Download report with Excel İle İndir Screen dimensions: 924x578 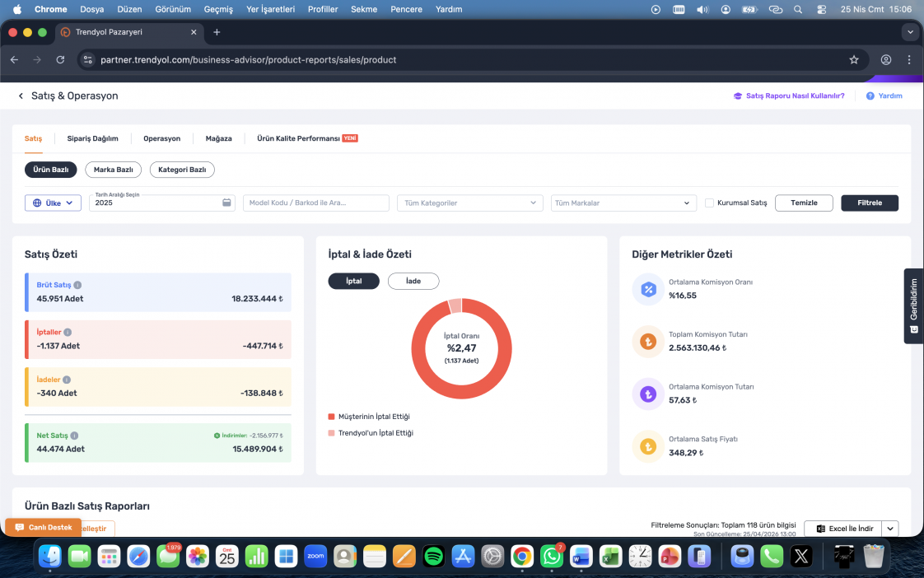click(843, 529)
